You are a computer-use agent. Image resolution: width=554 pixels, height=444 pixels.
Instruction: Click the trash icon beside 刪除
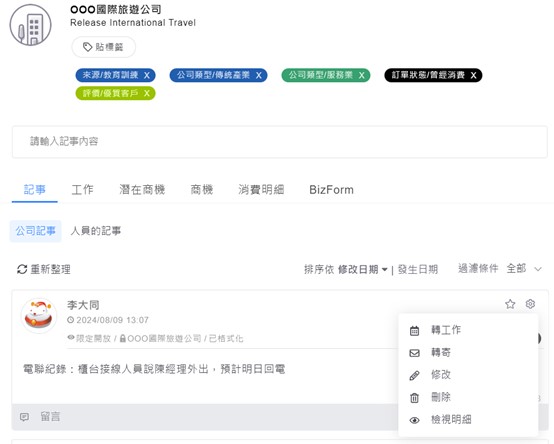414,398
